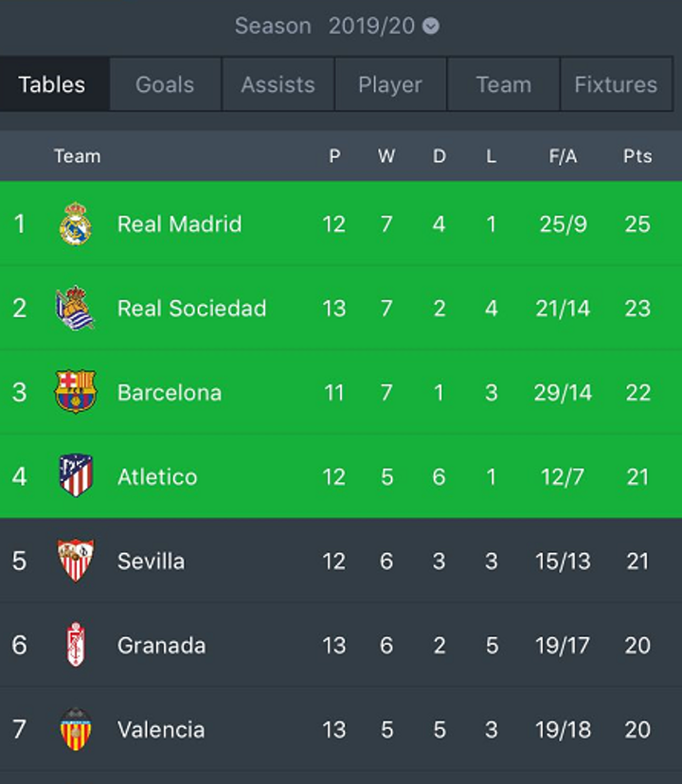Open the Real Madrid crest icon
Image resolution: width=682 pixels, height=784 pixels.
coord(76,223)
